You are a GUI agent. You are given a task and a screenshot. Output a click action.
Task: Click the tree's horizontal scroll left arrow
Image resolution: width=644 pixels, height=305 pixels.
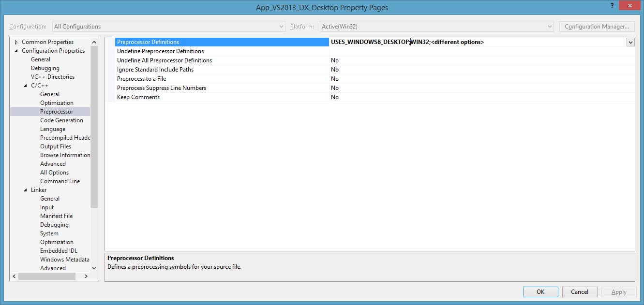tap(14, 276)
